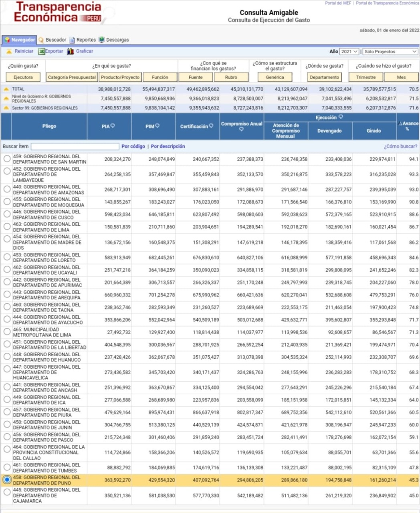Click the Reiniciar up-arrow icon
This screenshot has height=513, width=420.
(x=9, y=51)
